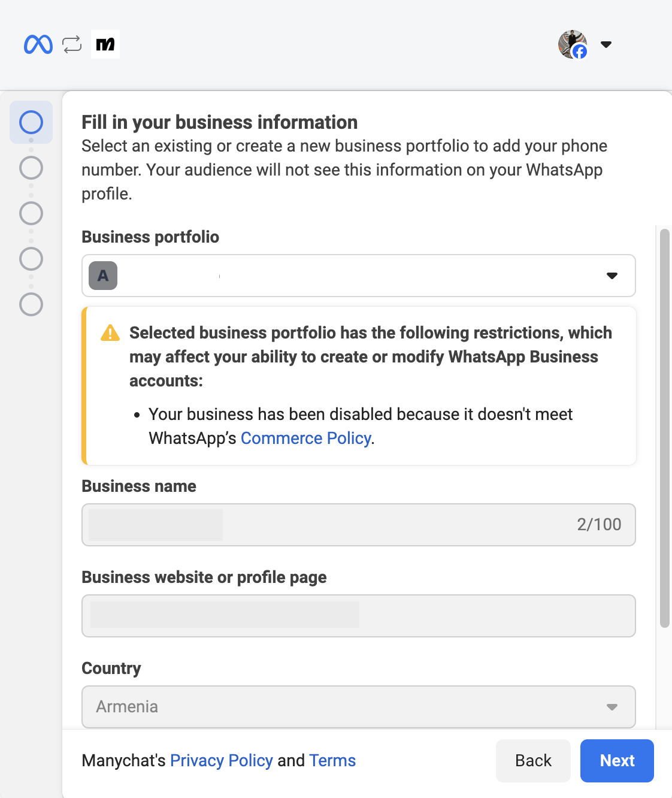Image resolution: width=672 pixels, height=798 pixels.
Task: Select the first step circle in sidebar
Action: tap(31, 122)
